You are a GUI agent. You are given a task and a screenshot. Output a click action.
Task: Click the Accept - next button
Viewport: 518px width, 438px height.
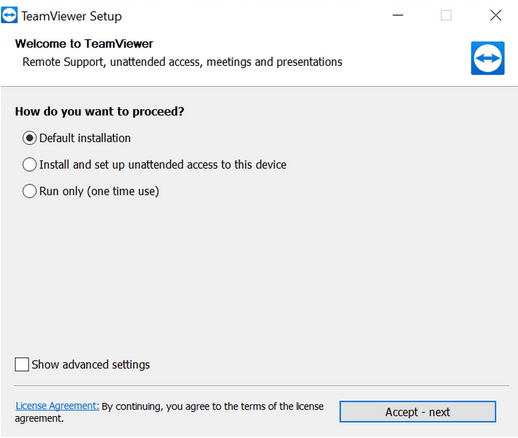[418, 412]
